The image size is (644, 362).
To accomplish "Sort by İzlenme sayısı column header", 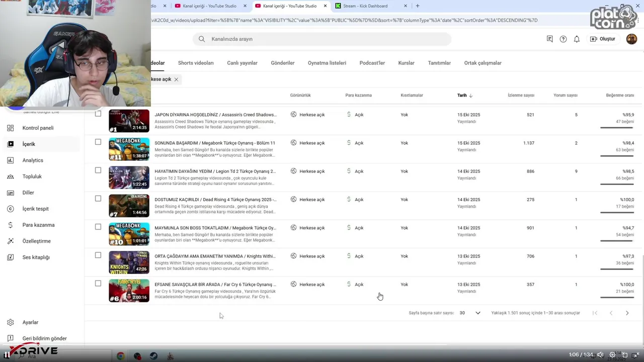I will coord(521,95).
